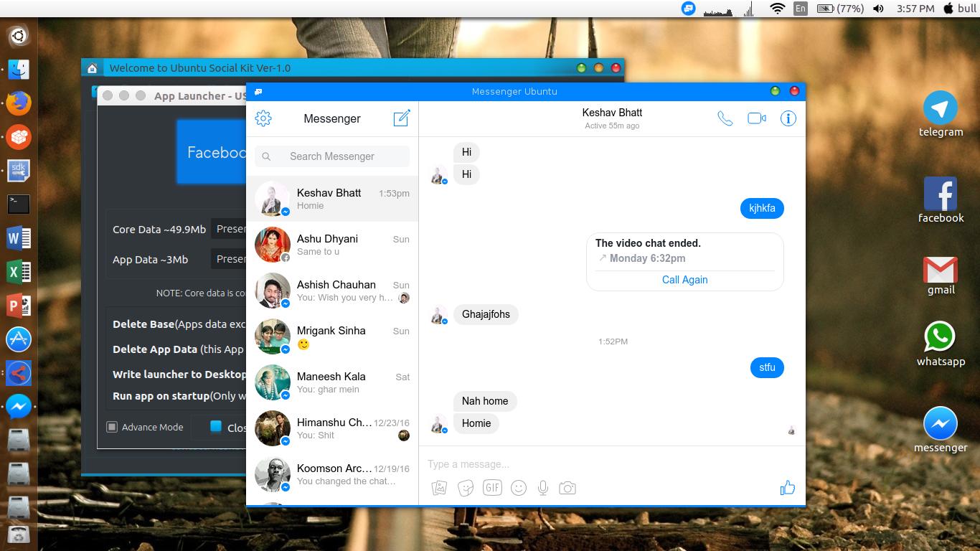The width and height of the screenshot is (980, 551).
Task: Compose a new message using the pencil icon
Action: coord(401,118)
